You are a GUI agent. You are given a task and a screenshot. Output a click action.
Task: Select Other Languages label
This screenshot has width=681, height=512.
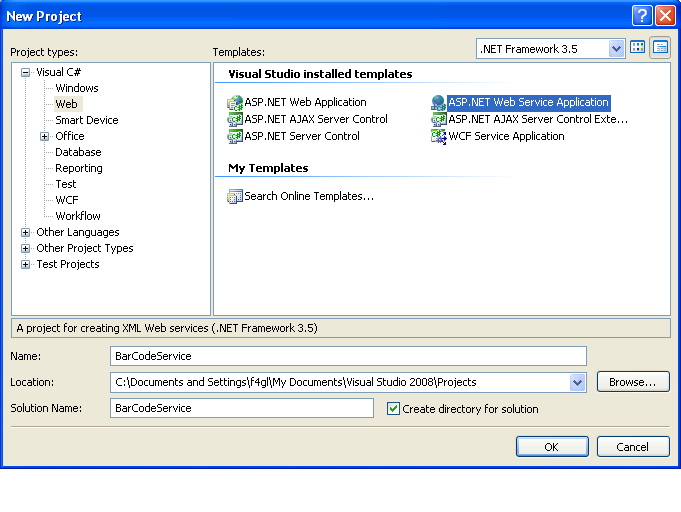tap(78, 232)
